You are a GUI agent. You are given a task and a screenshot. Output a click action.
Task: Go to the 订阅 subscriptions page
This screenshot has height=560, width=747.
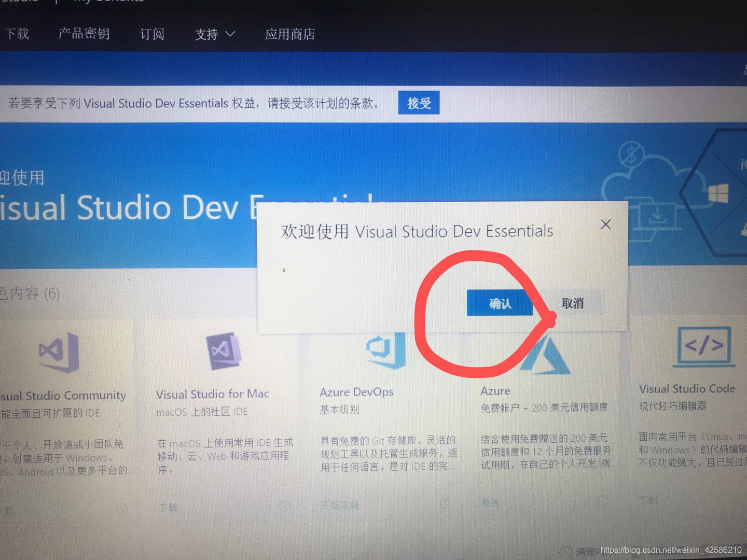pos(152,34)
